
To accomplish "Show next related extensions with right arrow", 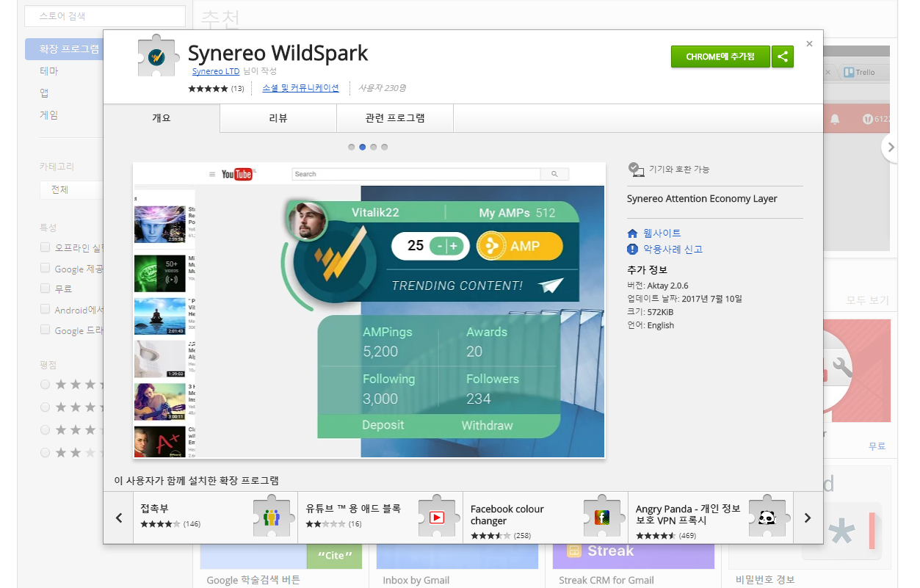I will pyautogui.click(x=808, y=518).
